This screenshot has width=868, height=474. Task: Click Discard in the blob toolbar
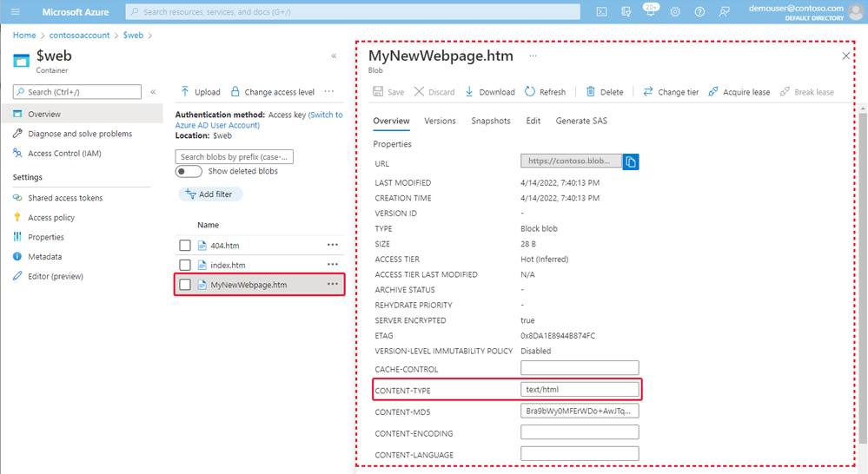coord(434,92)
